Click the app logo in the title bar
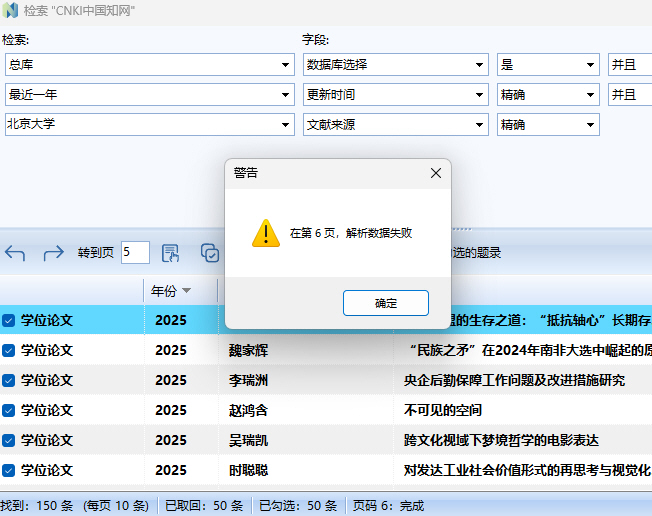This screenshot has height=516, width=652. point(11,11)
